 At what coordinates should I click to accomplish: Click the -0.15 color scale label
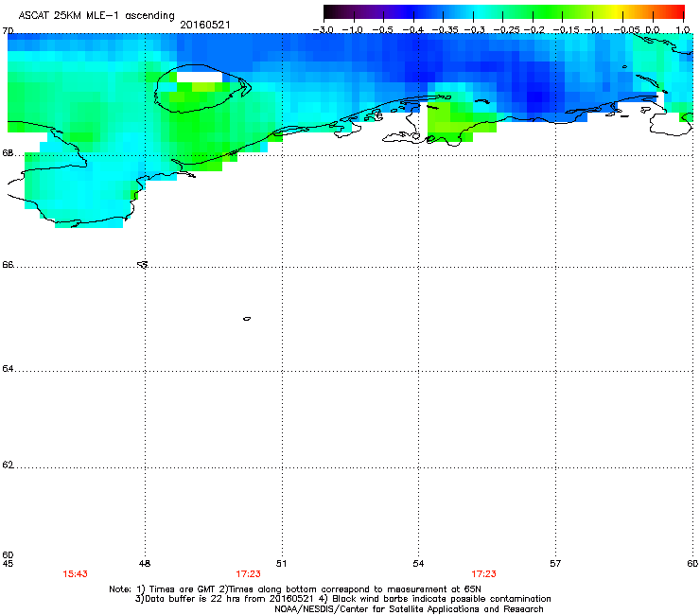pos(566,30)
